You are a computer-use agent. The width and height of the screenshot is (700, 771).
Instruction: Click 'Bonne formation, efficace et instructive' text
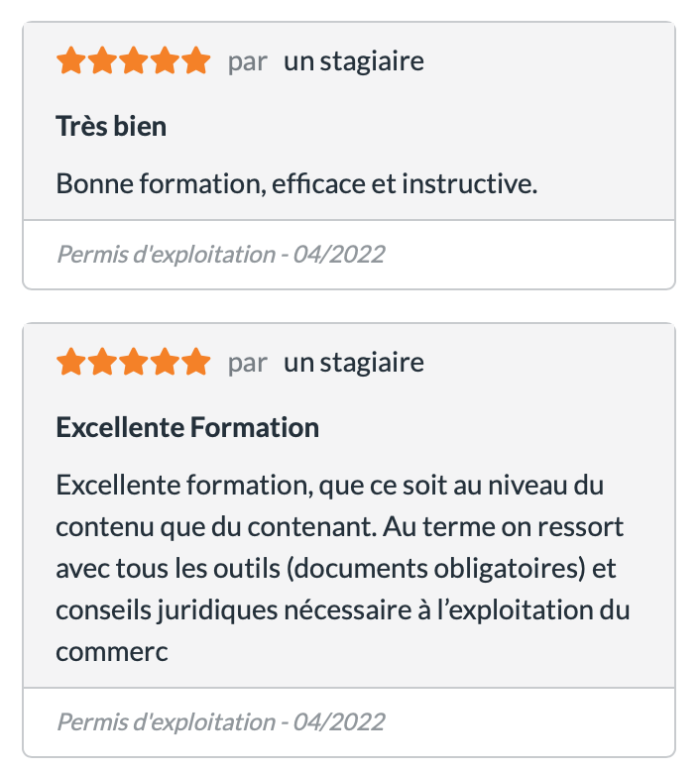[296, 183]
